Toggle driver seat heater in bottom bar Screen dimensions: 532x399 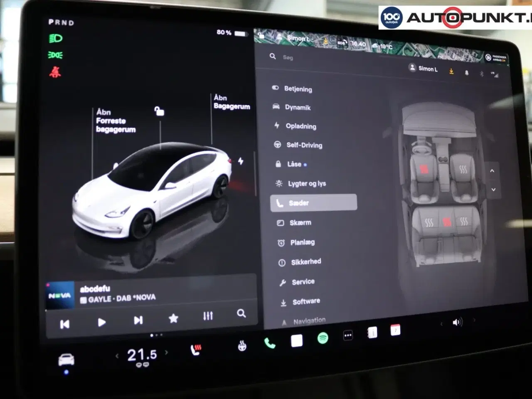tap(196, 350)
